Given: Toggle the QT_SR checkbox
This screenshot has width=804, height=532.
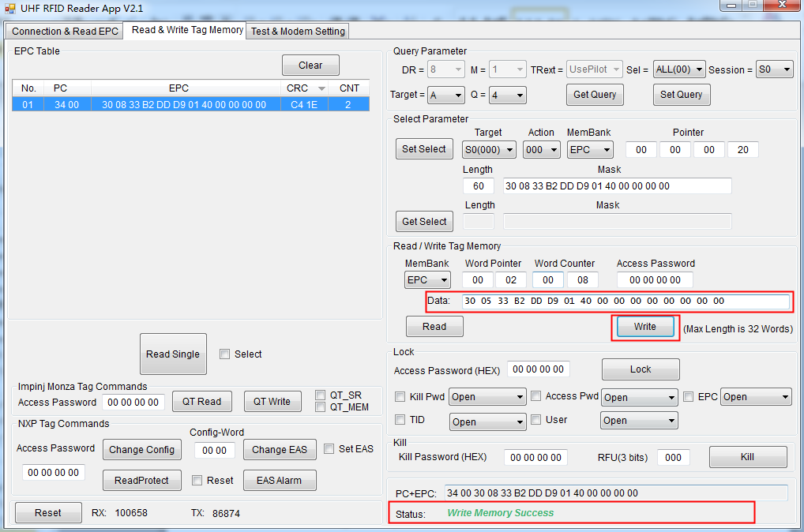Looking at the screenshot, I should pos(320,395).
